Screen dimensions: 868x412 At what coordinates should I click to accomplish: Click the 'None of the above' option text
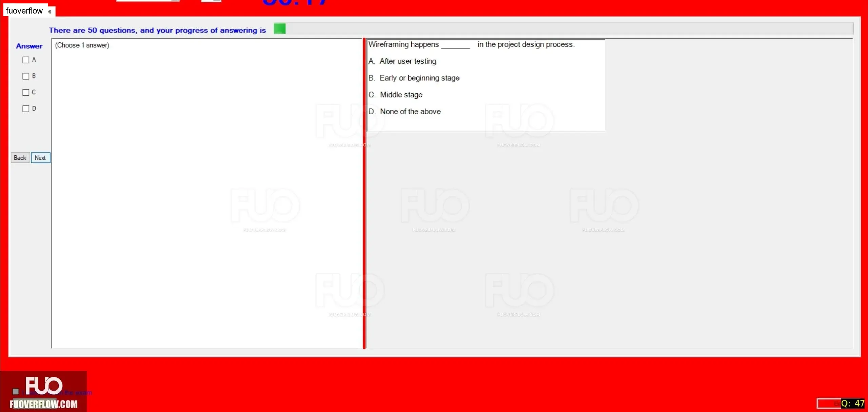[410, 112]
